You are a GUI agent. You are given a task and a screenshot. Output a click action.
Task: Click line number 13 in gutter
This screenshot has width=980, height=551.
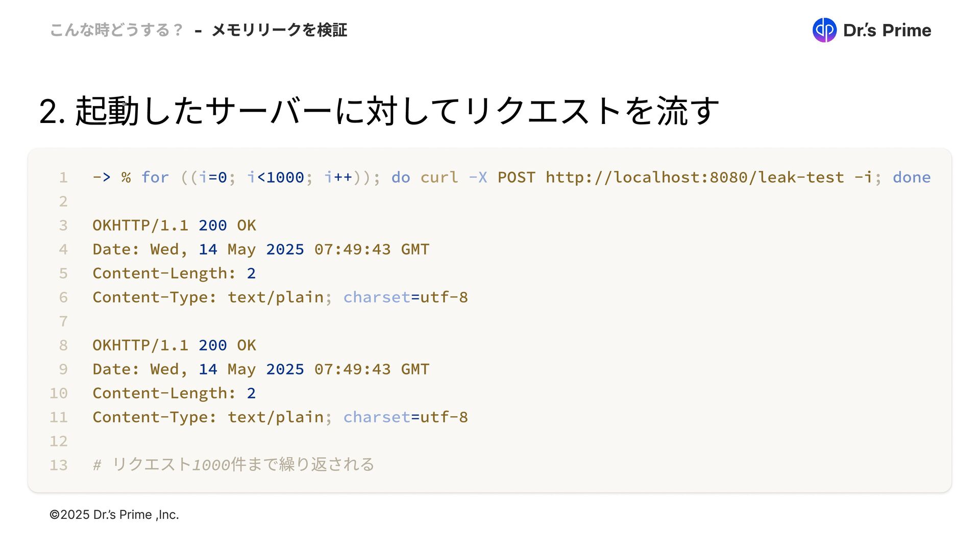(59, 465)
